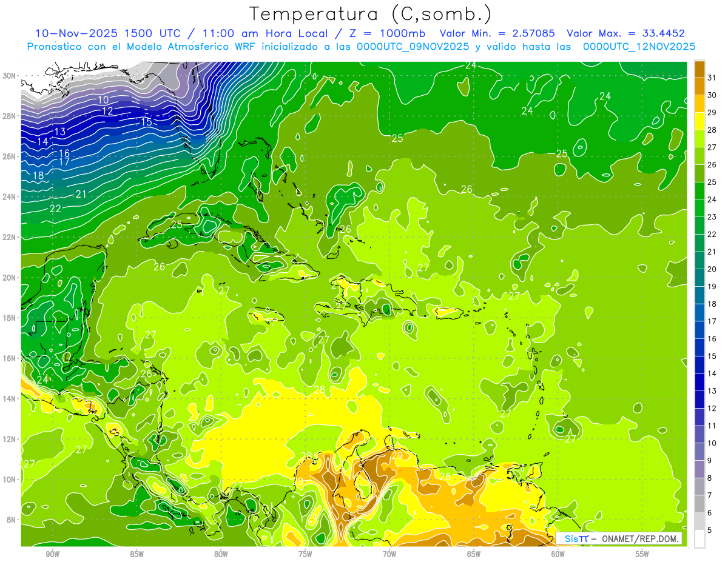Screen dimensions: 728x562
Task: Click the purple swatch between legend values 8 and 9
Action: 699,469
